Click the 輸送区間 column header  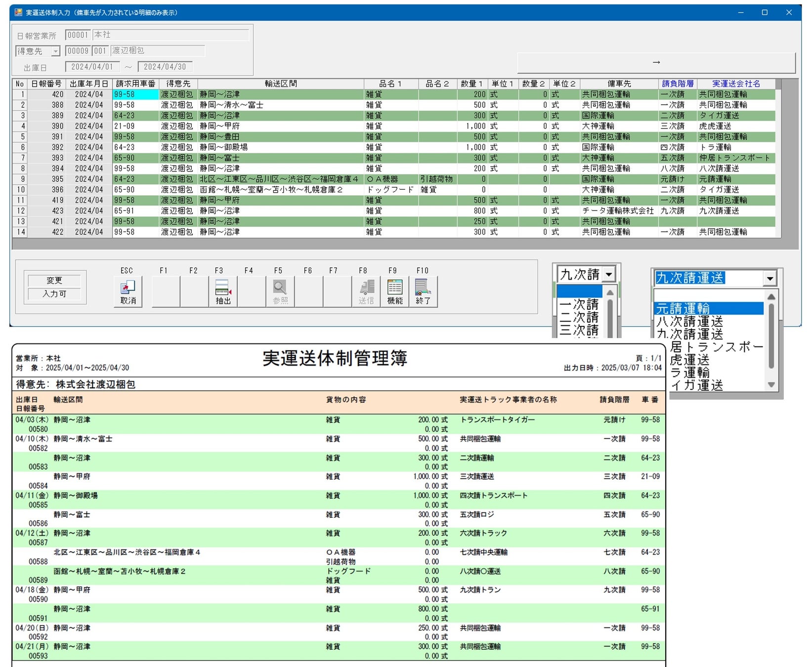pos(281,83)
